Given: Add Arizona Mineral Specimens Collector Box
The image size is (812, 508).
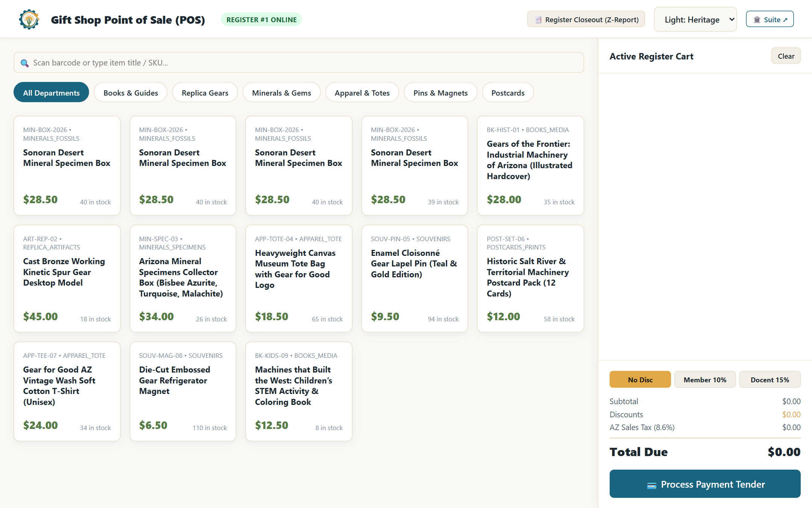Looking at the screenshot, I should (x=183, y=278).
